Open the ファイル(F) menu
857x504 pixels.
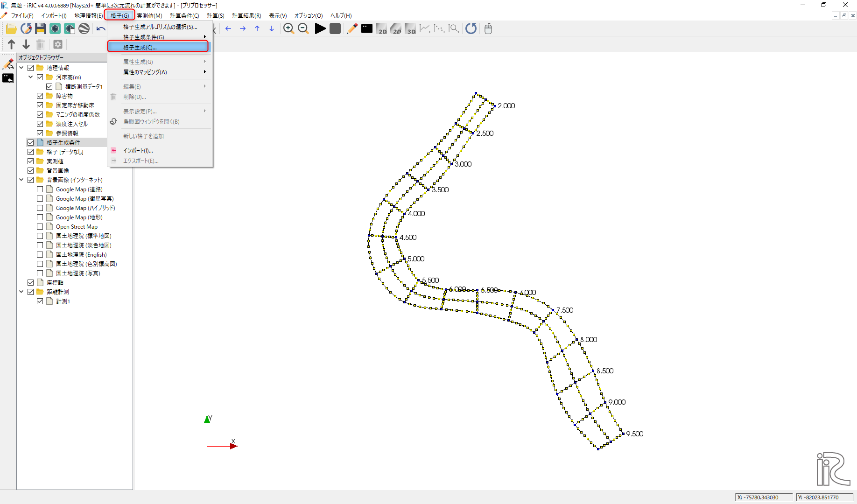tap(22, 15)
